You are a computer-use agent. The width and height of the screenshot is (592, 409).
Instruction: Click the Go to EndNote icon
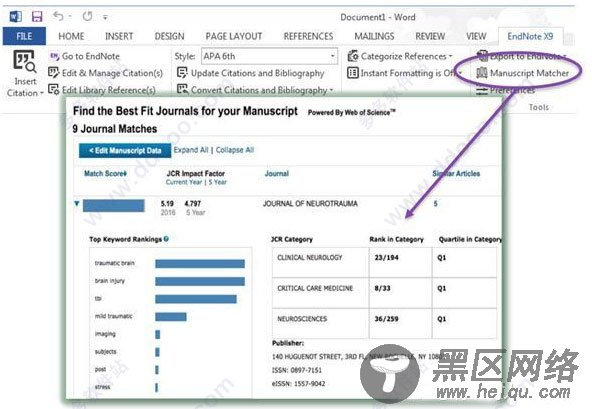54,56
